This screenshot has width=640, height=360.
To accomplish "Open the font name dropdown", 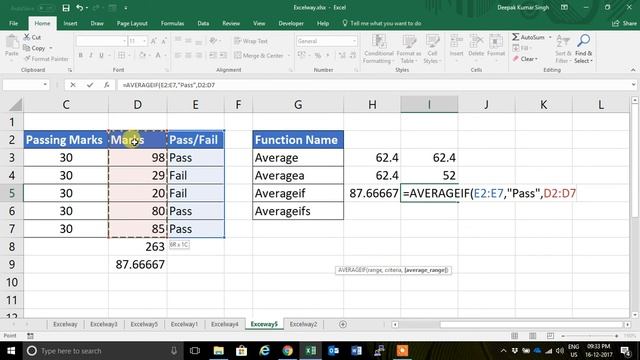I will 124,41.
